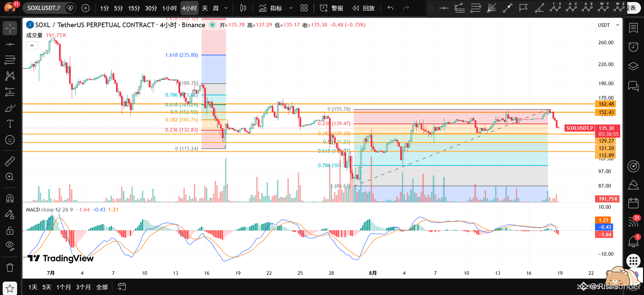Set range to 全部
644x295 pixels.
point(102,287)
